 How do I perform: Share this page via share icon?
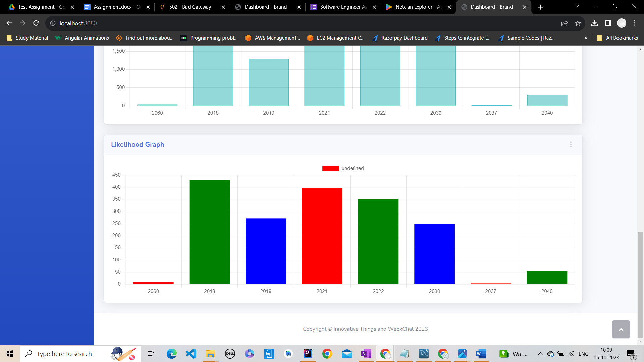564,23
